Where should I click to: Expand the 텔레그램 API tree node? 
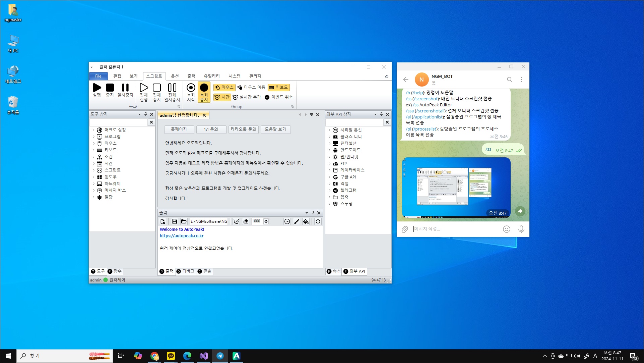click(329, 190)
